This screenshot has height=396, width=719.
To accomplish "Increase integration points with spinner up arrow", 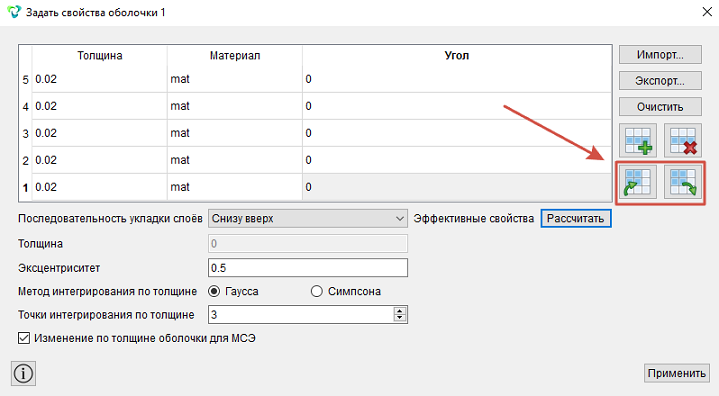I will (400, 311).
